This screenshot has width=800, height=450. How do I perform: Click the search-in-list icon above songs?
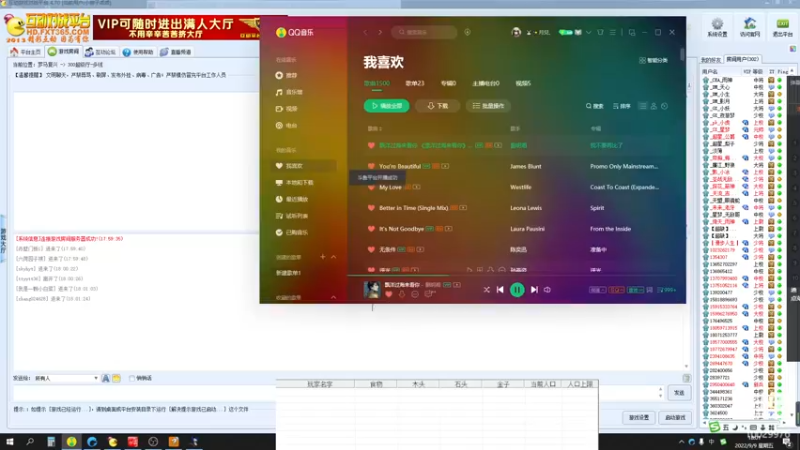(594, 106)
